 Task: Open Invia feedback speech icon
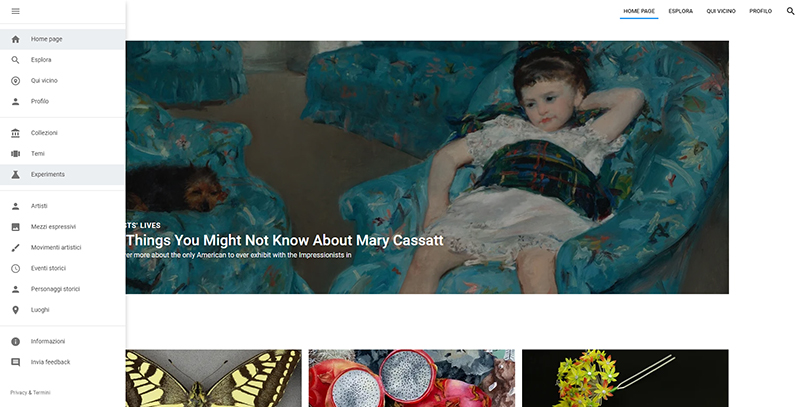[15, 362]
